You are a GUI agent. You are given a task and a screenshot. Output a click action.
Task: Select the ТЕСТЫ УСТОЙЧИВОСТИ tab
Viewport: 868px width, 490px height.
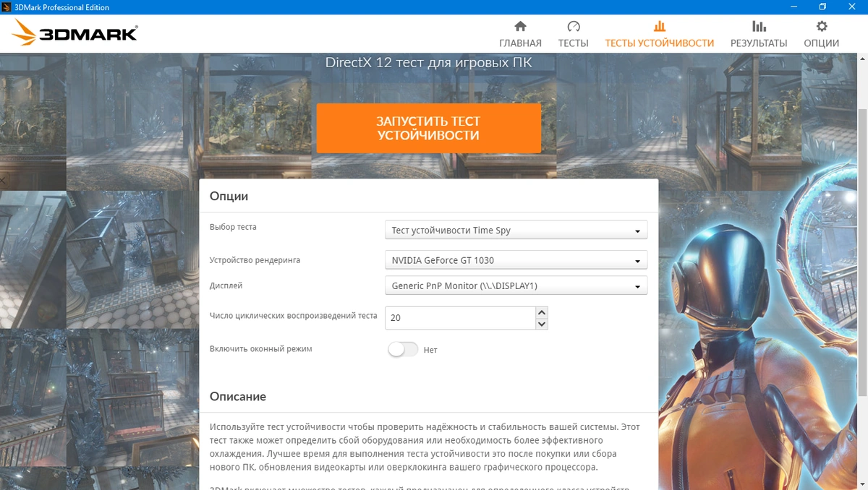(x=659, y=43)
